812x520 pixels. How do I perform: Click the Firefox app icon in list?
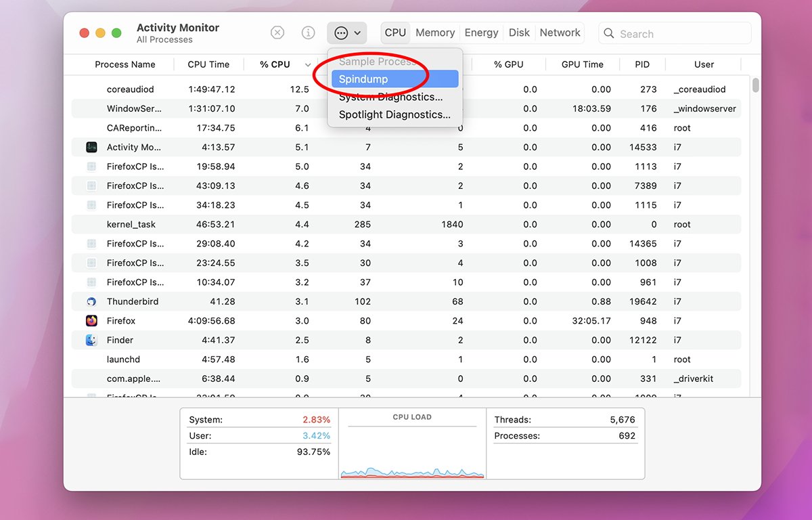[91, 321]
